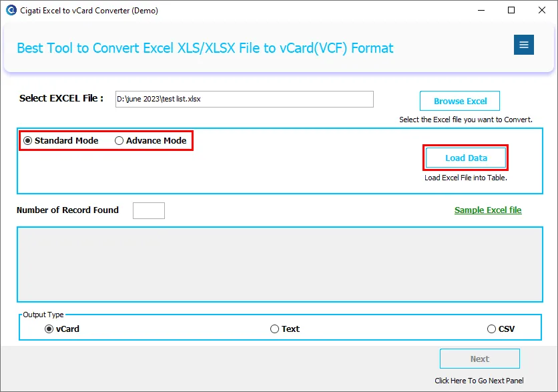Choose Text output type
This screenshot has height=392, width=558.
(285, 329)
